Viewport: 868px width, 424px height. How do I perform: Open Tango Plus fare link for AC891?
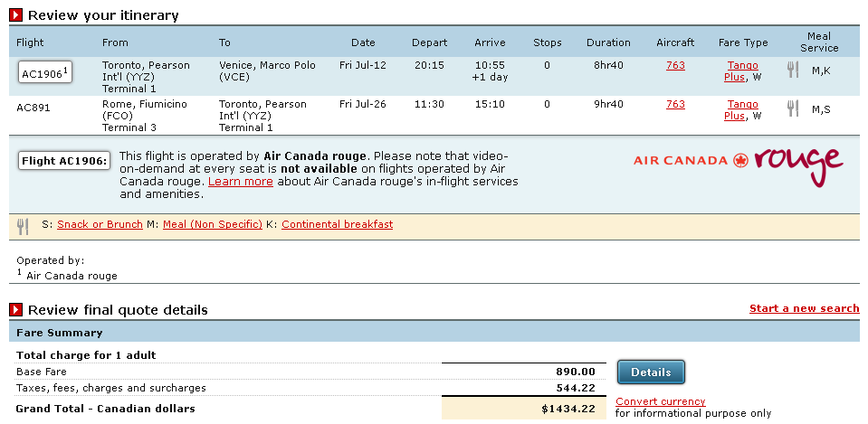point(742,110)
